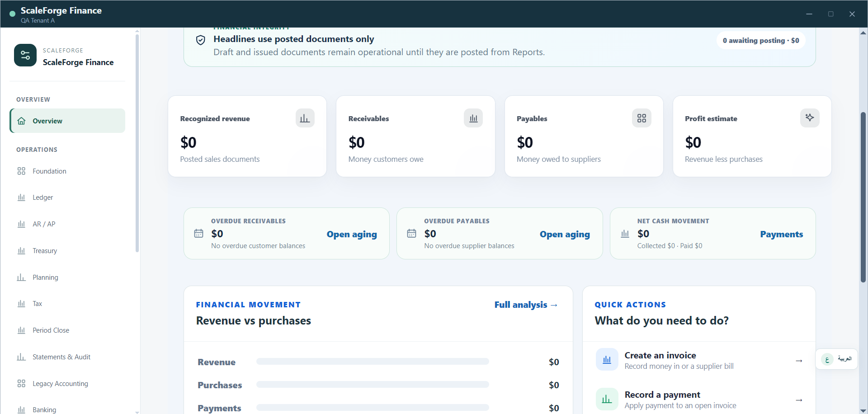
Task: Click the 0 awaiting posting badge
Action: [761, 41]
